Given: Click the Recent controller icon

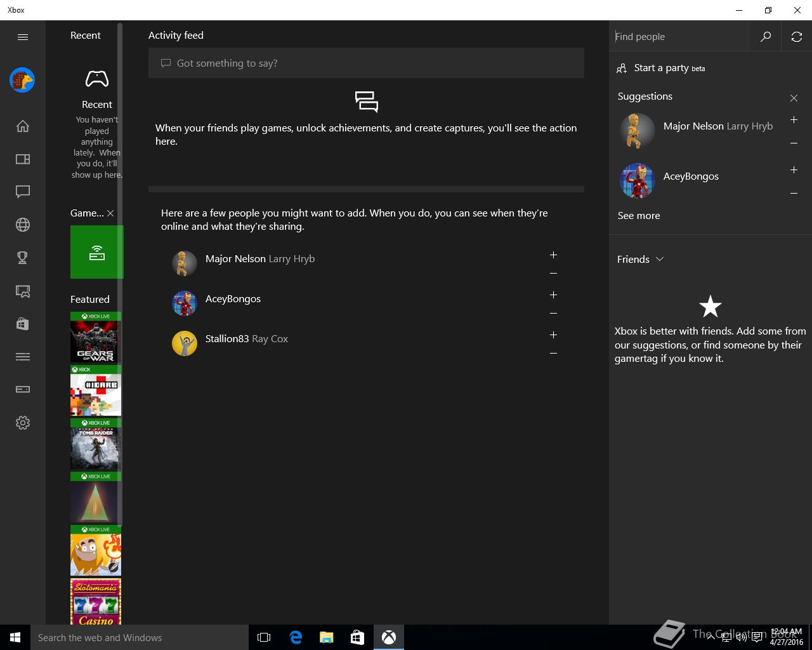Looking at the screenshot, I should point(97,79).
